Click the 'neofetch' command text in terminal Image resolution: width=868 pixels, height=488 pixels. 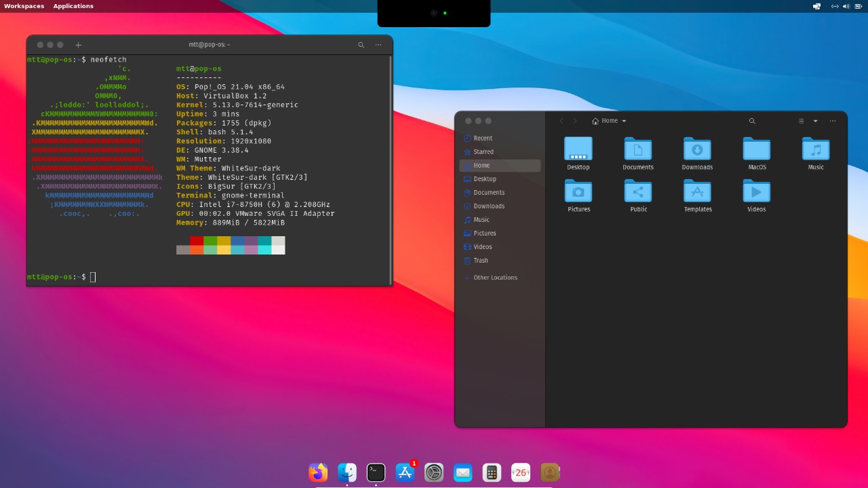(108, 60)
